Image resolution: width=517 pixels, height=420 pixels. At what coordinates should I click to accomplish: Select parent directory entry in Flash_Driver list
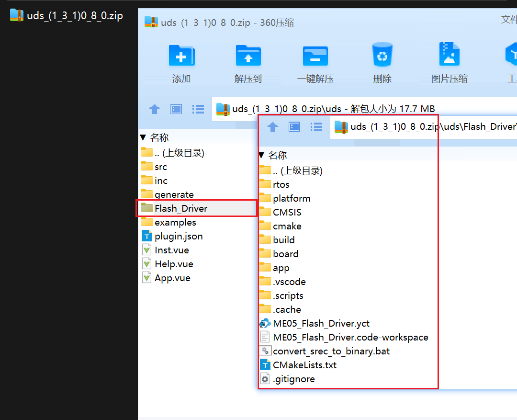point(291,170)
